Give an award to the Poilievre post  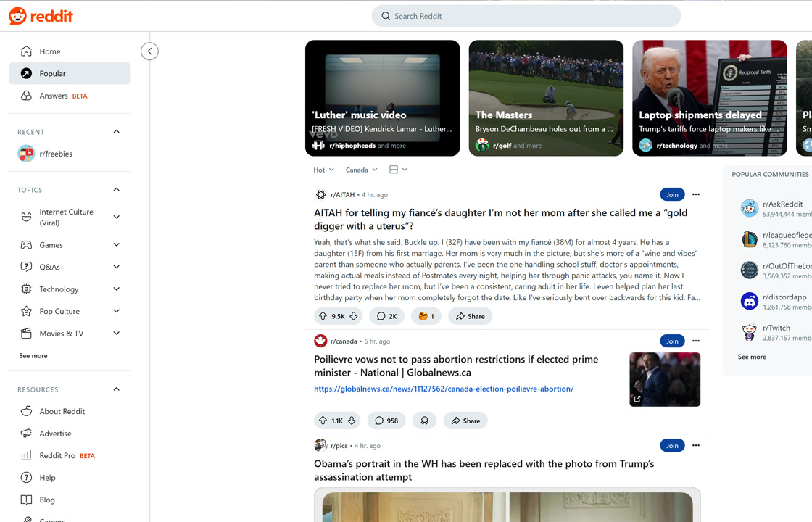tap(425, 420)
